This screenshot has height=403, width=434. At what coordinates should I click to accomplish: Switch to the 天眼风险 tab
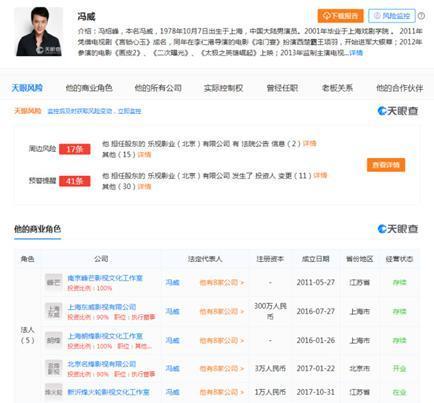[27, 88]
